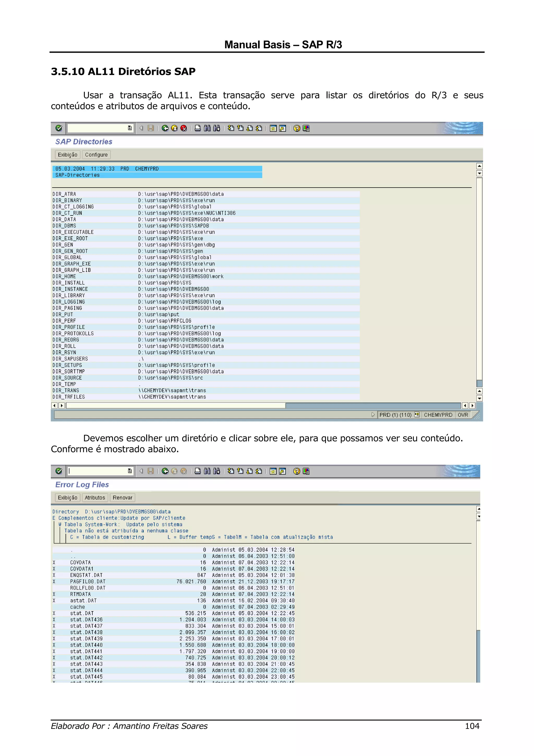Click the system info icon beside PRD (1) (110)

(x=417, y=415)
